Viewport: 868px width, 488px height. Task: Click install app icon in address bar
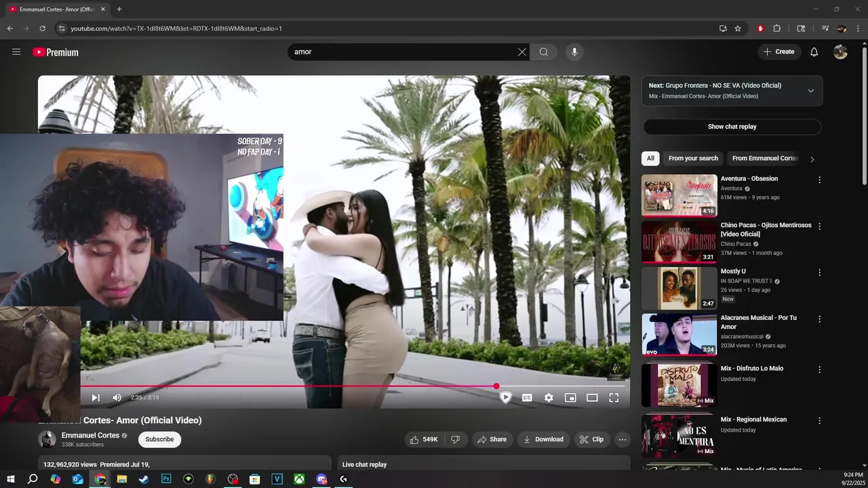[723, 28]
